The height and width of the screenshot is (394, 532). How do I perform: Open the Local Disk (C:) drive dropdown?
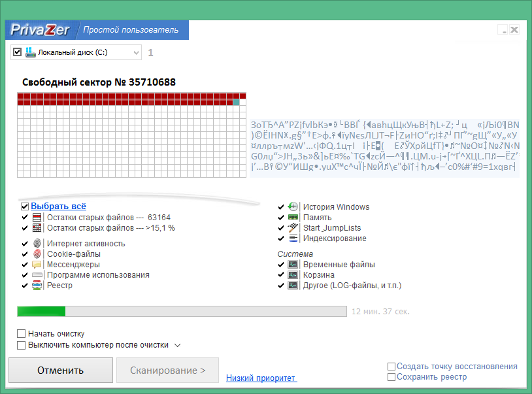pos(136,52)
